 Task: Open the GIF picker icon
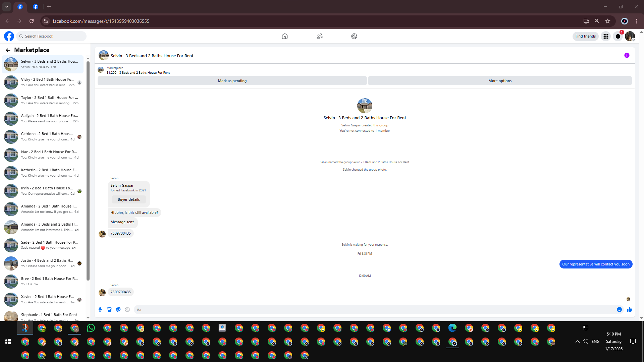pyautogui.click(x=127, y=310)
